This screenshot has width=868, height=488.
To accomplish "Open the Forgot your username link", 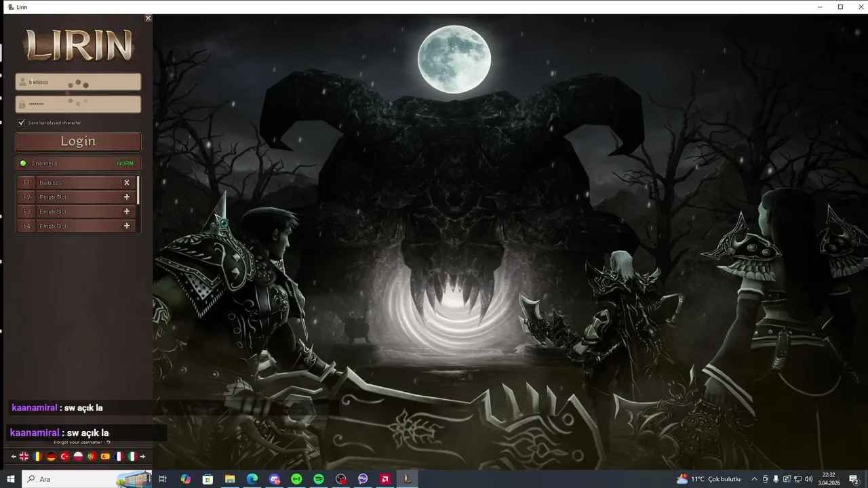I will 82,442.
